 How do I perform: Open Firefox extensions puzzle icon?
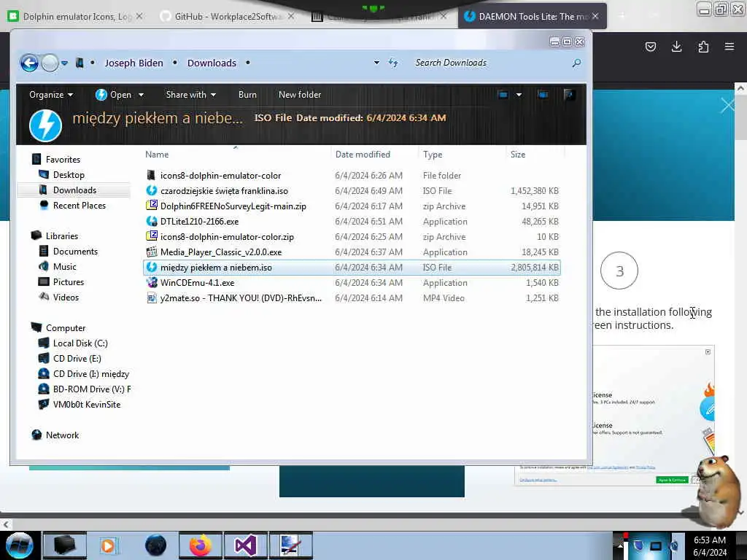703,47
